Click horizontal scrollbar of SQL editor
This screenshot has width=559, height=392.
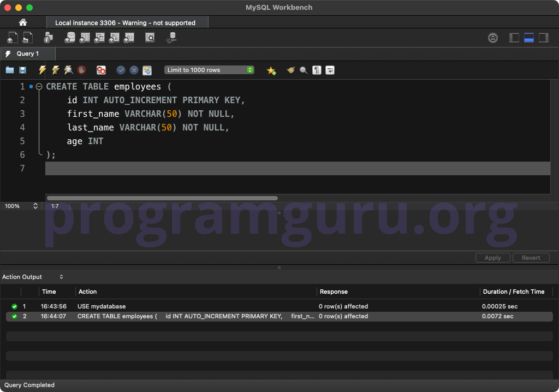point(162,198)
